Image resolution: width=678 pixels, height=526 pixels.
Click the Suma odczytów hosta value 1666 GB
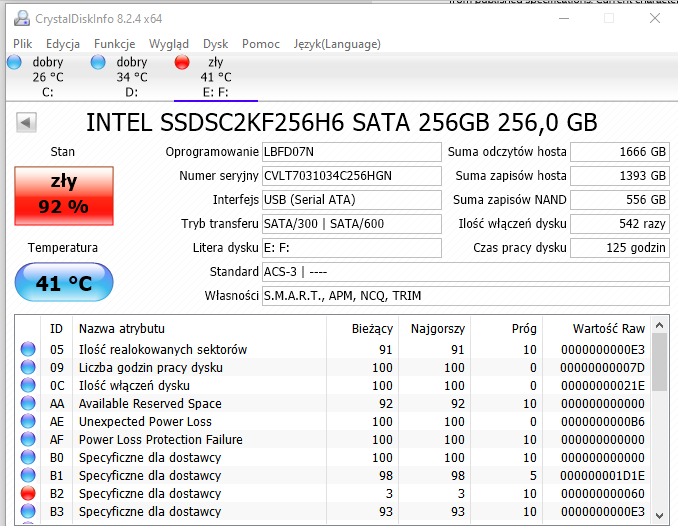pos(620,152)
